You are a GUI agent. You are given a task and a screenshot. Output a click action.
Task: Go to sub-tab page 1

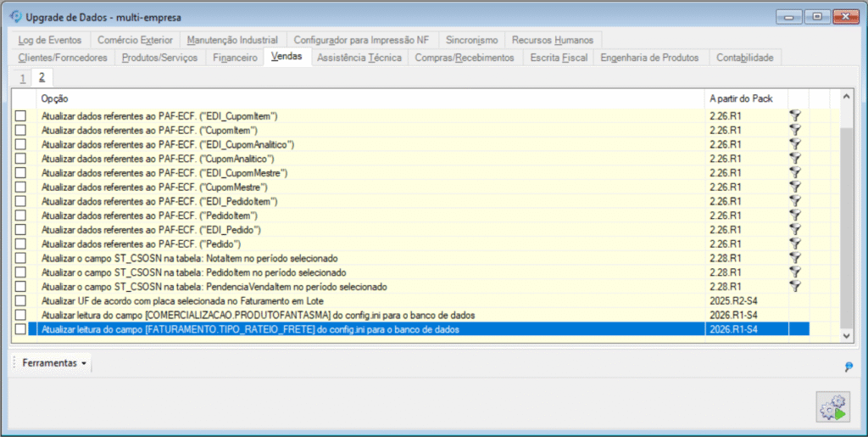[22, 77]
